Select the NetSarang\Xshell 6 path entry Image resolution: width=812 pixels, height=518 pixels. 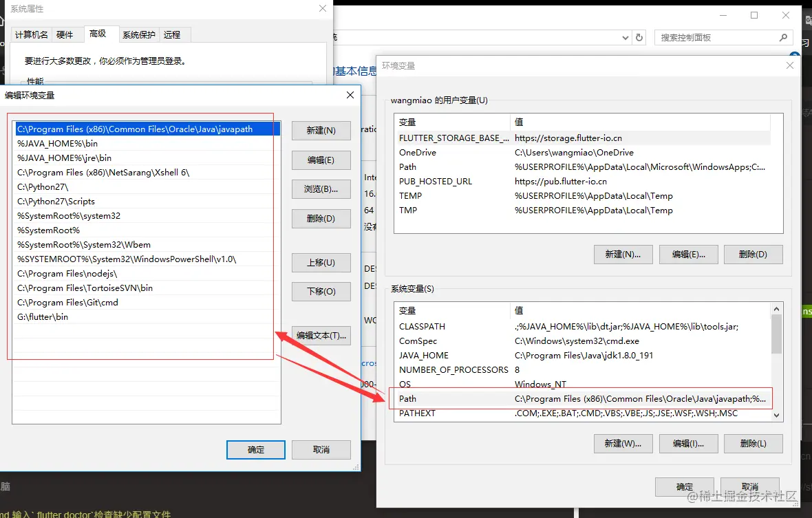147,172
